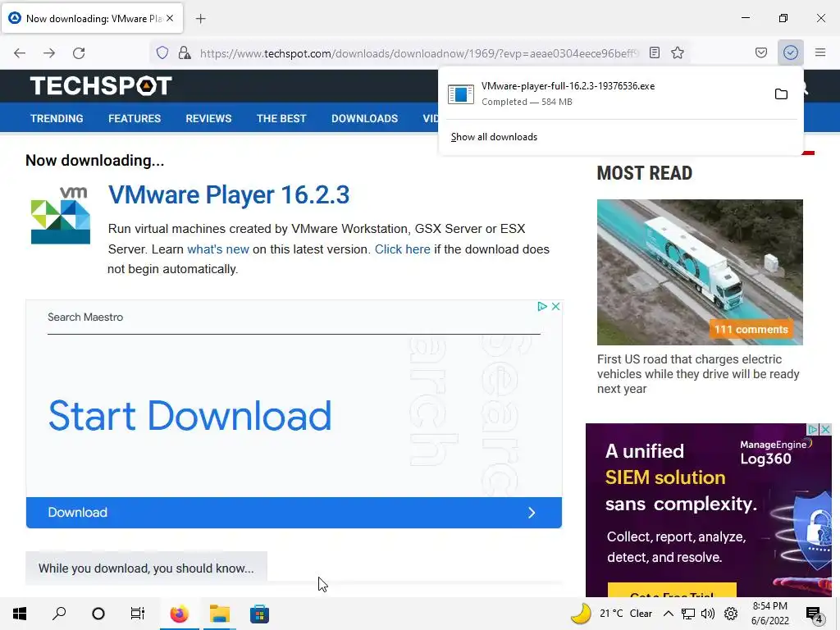This screenshot has height=630, width=840.
Task: Open new tab with plus button
Action: click(x=200, y=19)
